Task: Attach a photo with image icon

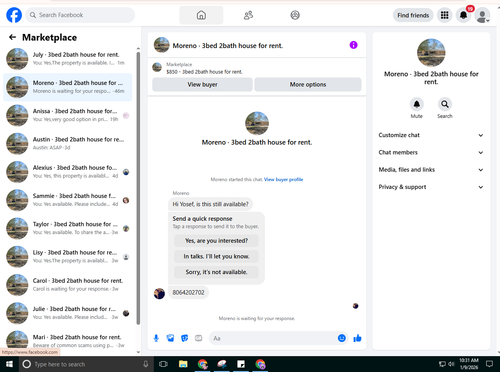Action: point(170,338)
